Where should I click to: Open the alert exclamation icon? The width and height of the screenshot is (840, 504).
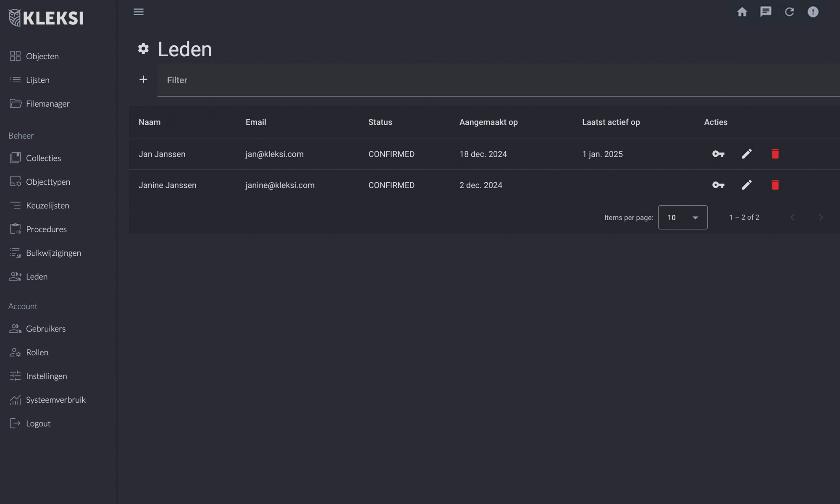[813, 12]
